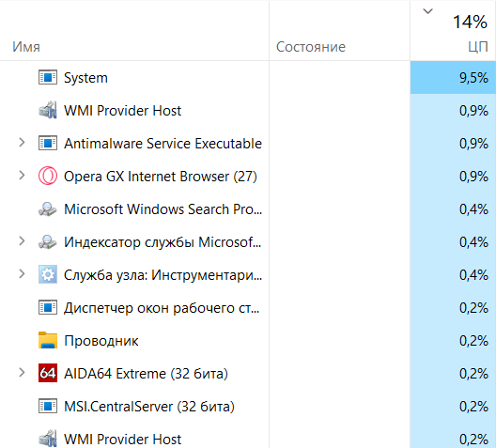Click the Диспетчер окон рабочего ст... icon

(48, 308)
